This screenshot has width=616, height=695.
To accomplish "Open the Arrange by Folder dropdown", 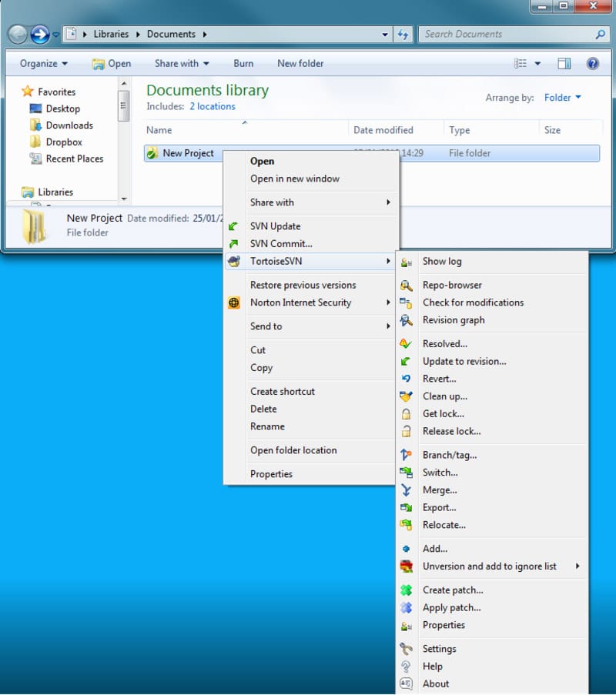I will point(563,98).
